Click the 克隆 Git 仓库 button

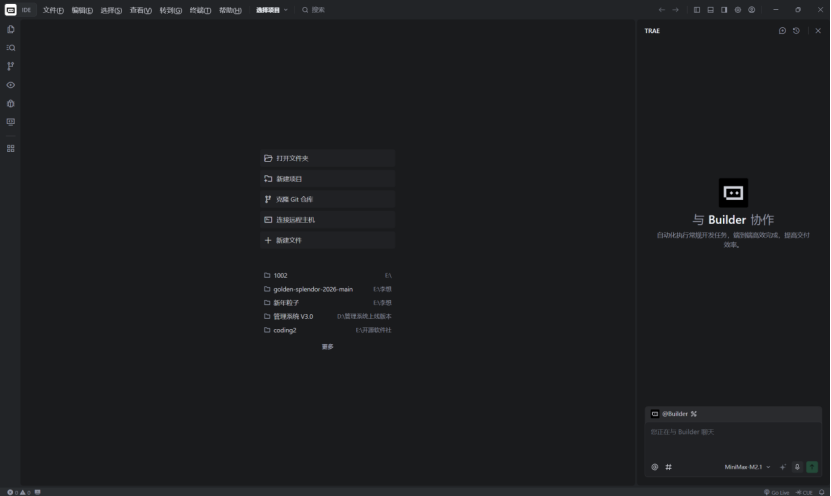coord(327,199)
